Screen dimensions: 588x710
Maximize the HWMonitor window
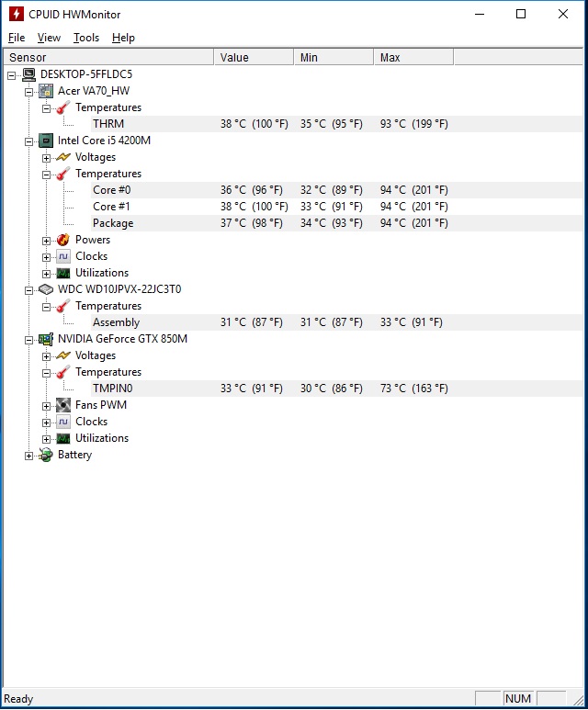click(x=521, y=14)
